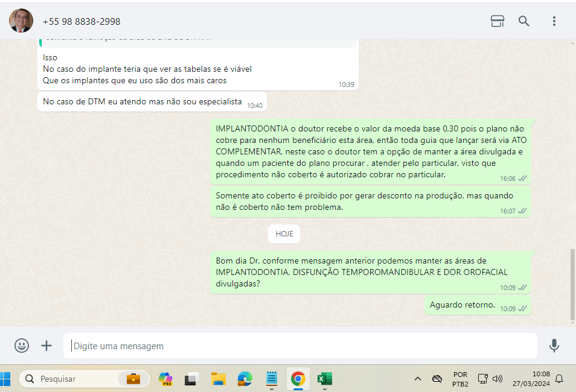
Task: Click the microphone voice message icon
Action: 554,346
